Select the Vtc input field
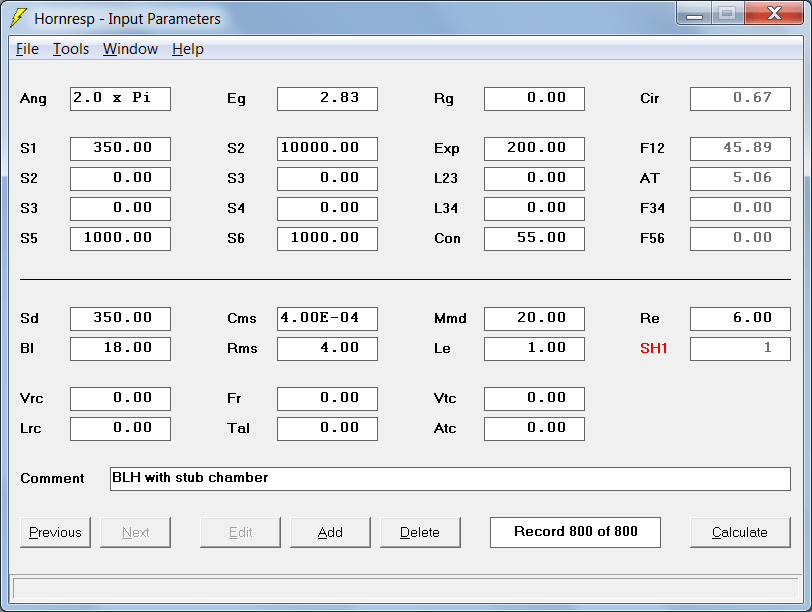 534,399
